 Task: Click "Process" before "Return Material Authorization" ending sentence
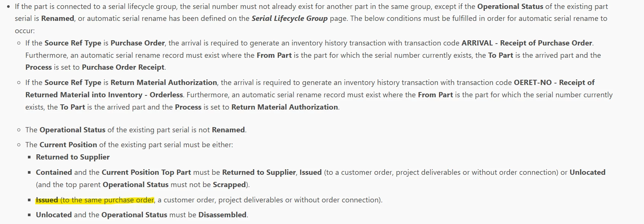click(x=188, y=107)
